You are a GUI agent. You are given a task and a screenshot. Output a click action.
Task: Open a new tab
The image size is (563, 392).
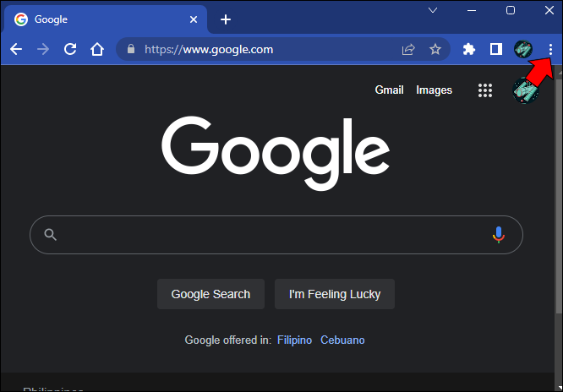click(x=225, y=19)
